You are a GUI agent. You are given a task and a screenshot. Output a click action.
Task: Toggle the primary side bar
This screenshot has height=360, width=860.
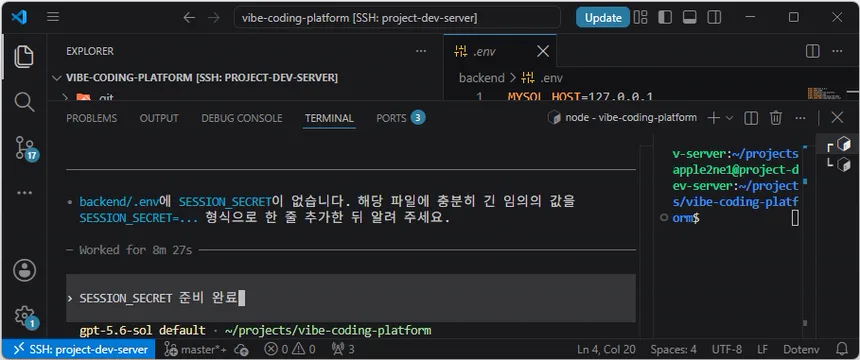[665, 18]
